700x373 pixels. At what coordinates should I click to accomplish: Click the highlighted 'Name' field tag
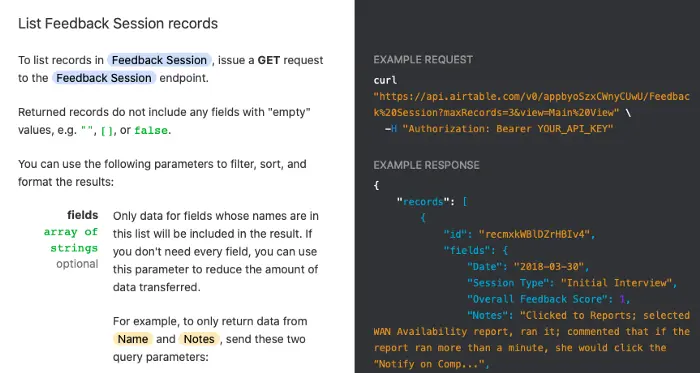point(133,339)
